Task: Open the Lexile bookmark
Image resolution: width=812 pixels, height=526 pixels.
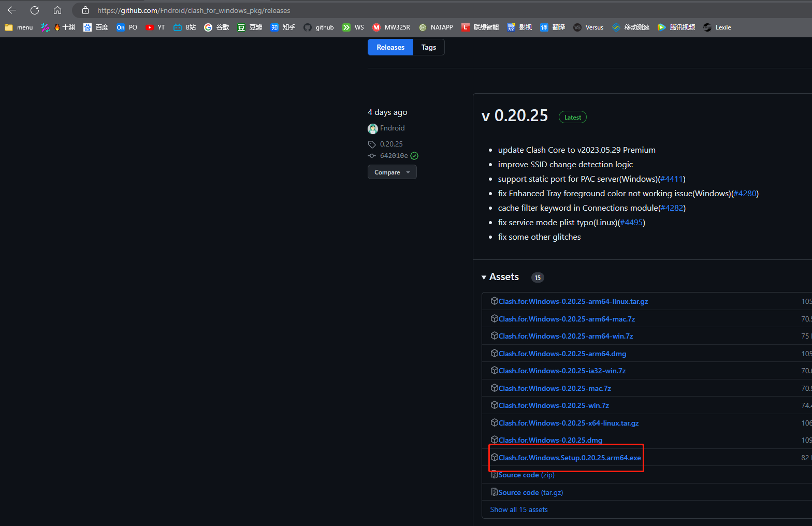Action: coord(717,27)
